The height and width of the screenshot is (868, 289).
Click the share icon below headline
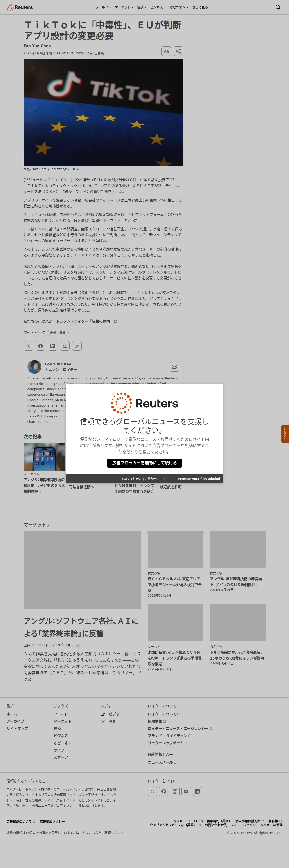pyautogui.click(x=178, y=51)
